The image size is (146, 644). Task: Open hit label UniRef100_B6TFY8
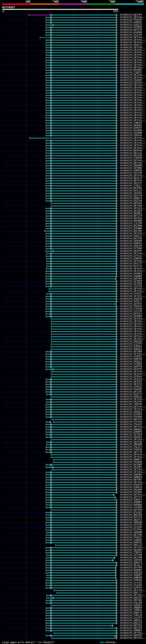tap(131, 30)
